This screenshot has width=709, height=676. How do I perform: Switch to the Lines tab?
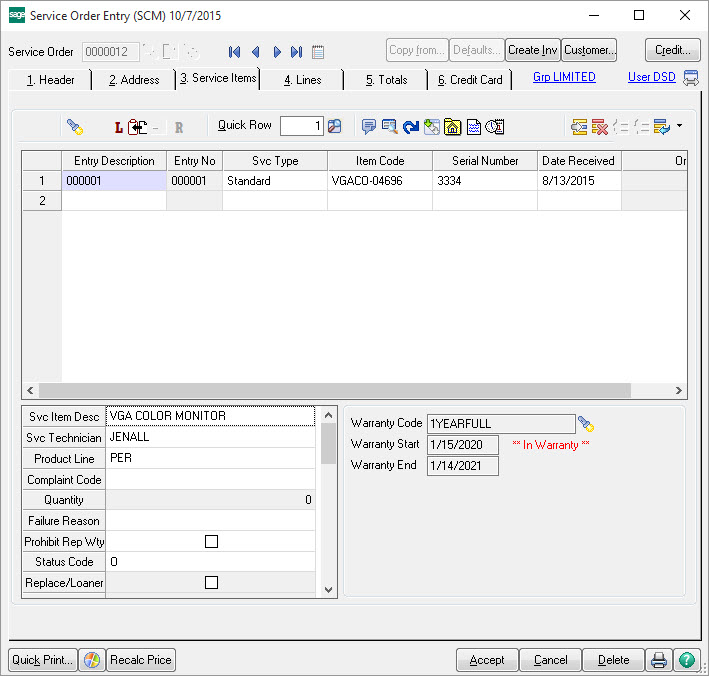pyautogui.click(x=302, y=80)
